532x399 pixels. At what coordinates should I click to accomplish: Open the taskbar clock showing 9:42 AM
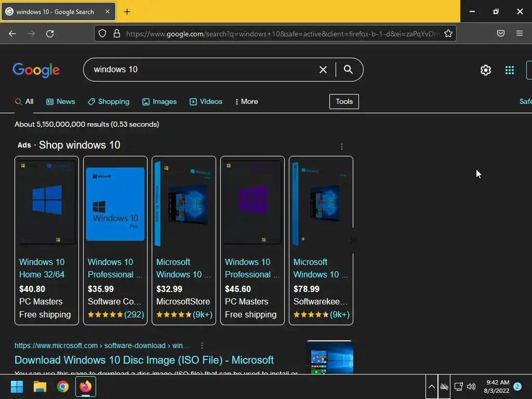(x=497, y=387)
